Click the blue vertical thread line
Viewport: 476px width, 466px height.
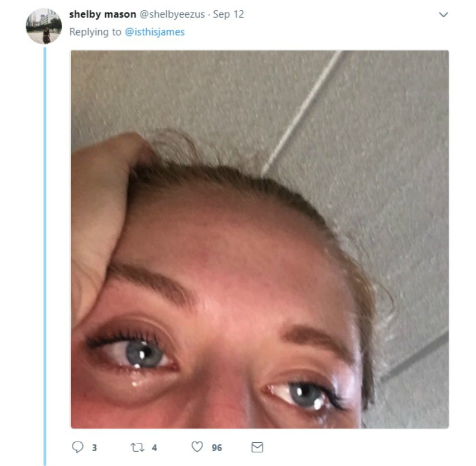click(45, 256)
